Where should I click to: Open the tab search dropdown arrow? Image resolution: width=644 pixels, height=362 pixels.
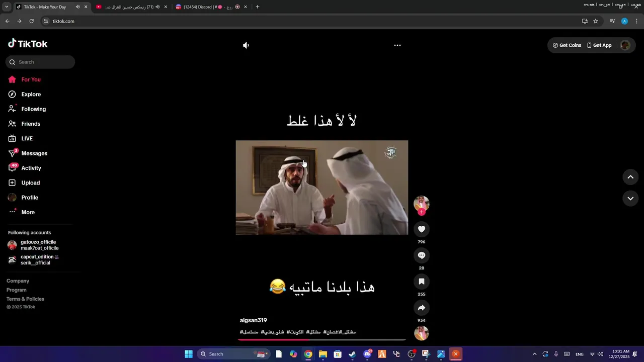tap(6, 7)
